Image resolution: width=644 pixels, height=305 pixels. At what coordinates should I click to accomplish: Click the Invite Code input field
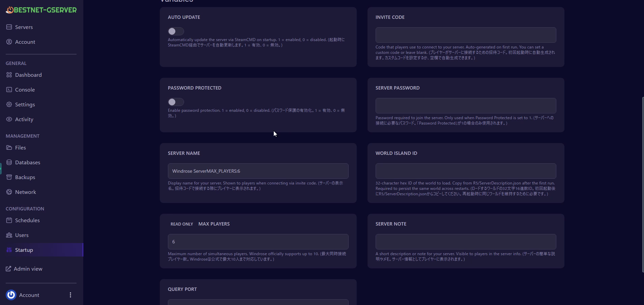pos(466,35)
